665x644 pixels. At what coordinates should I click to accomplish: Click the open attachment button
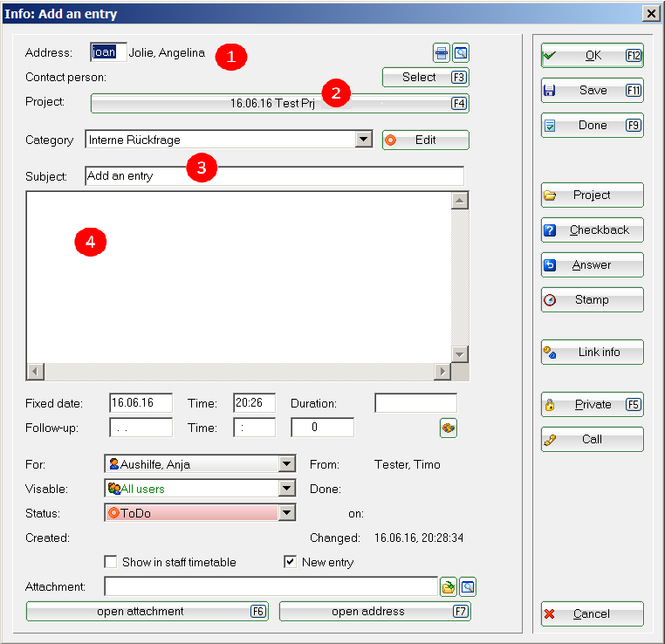click(147, 611)
